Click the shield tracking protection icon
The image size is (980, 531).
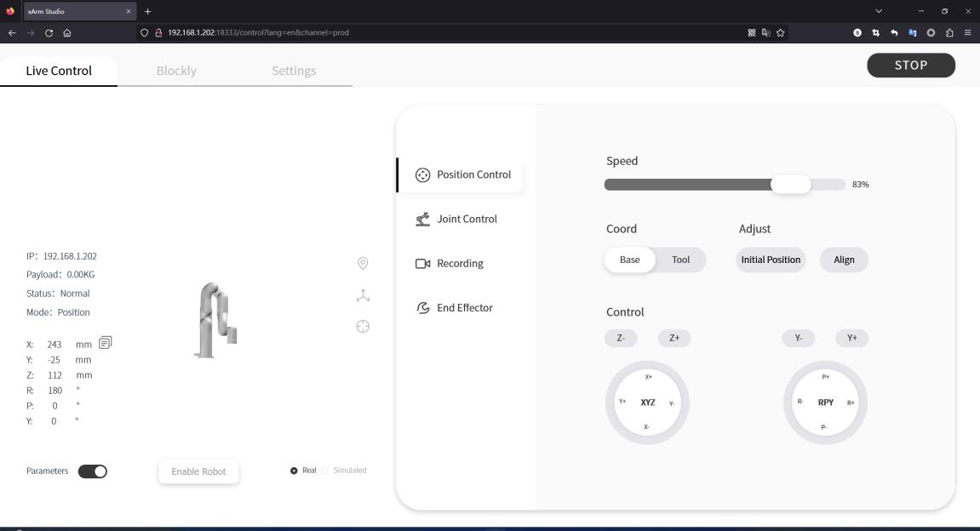click(x=145, y=32)
